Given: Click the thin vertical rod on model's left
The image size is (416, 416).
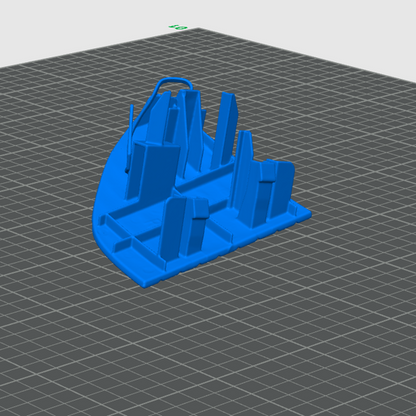Looking at the screenshot, I should [131, 133].
